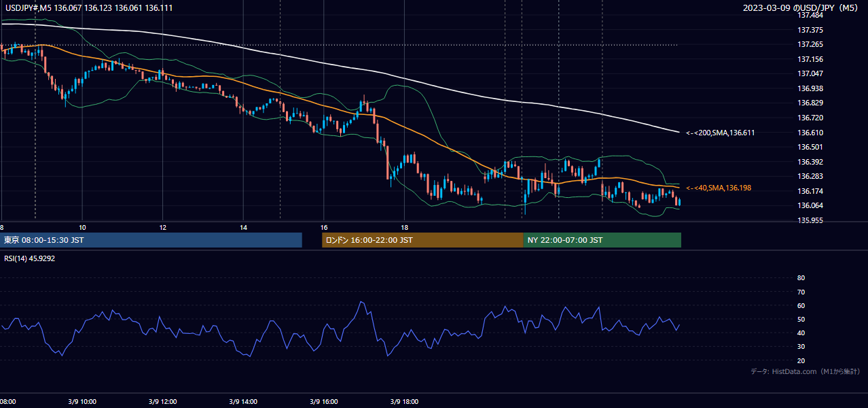Click hour tick 12 under the price chart
Screen dimensions: 868x408
[163, 227]
